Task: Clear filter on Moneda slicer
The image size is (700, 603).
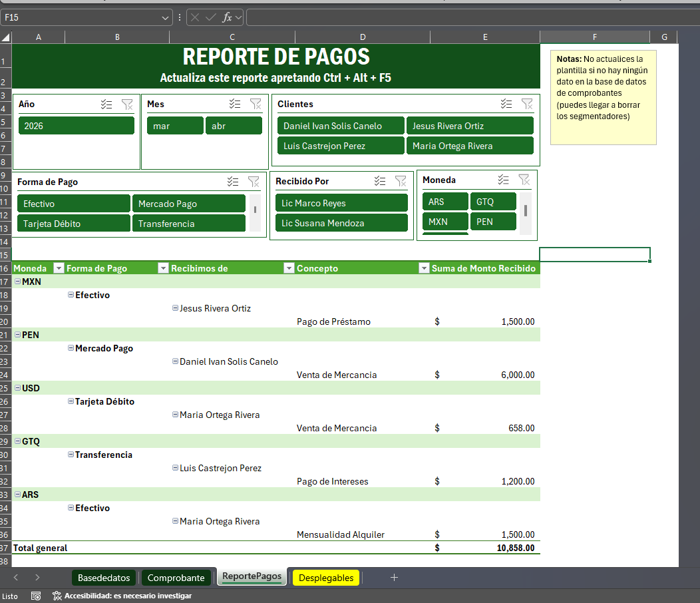Action: [x=524, y=180]
